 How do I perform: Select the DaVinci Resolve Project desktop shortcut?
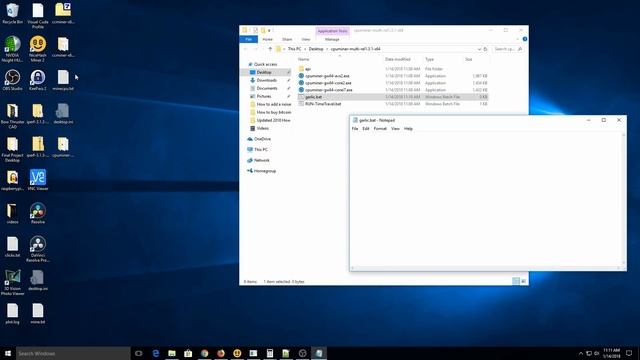click(38, 249)
